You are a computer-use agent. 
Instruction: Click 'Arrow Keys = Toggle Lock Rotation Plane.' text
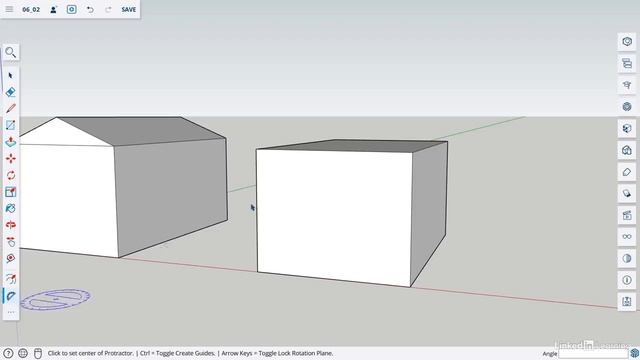(277, 353)
